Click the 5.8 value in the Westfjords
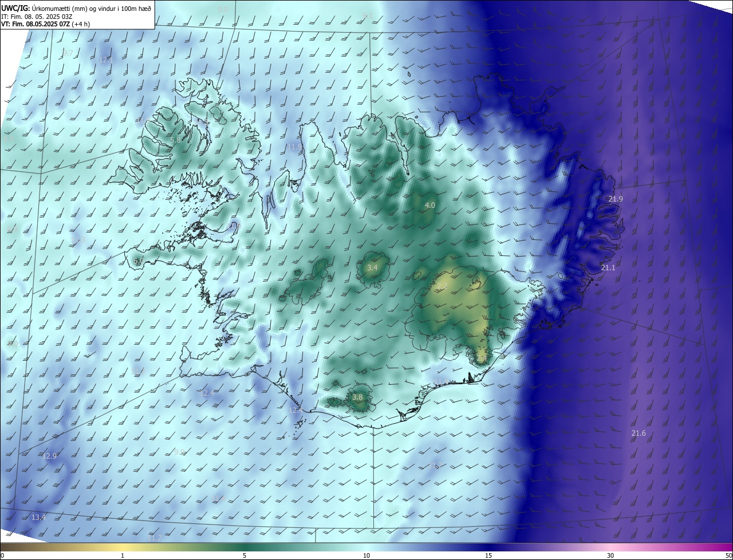733x560 pixels. [176, 140]
